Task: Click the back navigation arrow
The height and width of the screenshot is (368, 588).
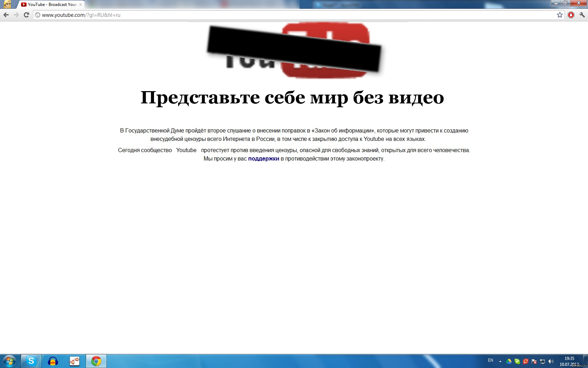Action: [6, 15]
